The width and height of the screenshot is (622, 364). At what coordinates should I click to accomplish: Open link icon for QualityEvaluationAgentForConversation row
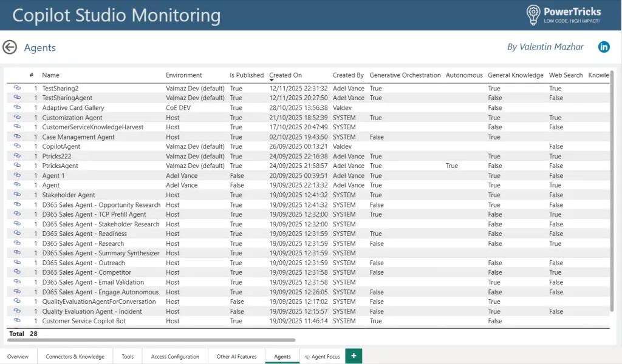pyautogui.click(x=17, y=302)
